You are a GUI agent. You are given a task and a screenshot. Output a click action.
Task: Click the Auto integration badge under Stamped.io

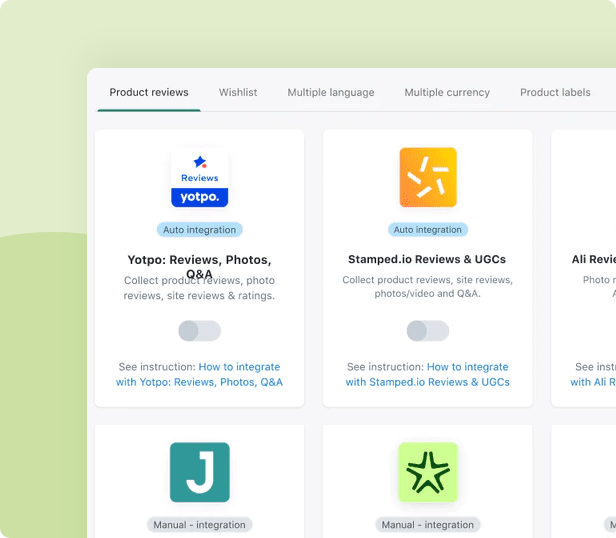click(x=428, y=230)
